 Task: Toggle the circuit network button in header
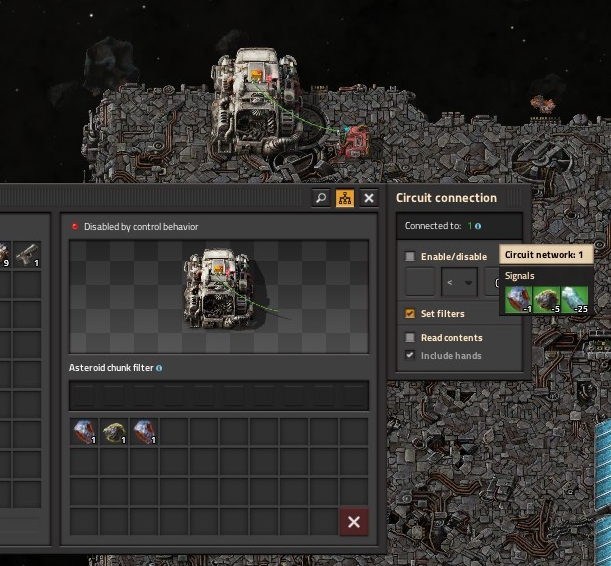(x=345, y=198)
